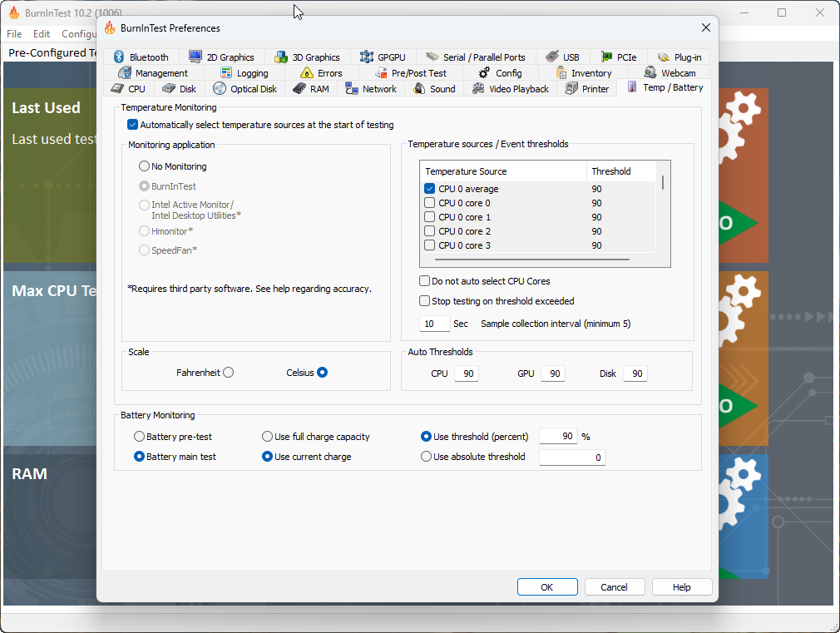Click the Video Playback camera icon
This screenshot has width=840, height=633.
click(x=478, y=88)
